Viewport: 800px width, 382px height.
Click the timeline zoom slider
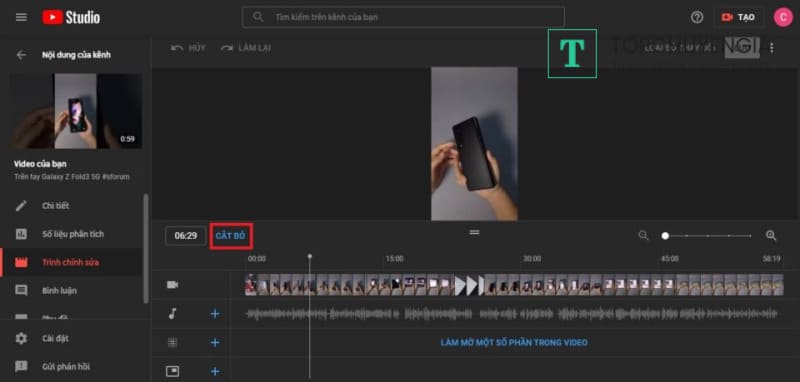coord(708,236)
